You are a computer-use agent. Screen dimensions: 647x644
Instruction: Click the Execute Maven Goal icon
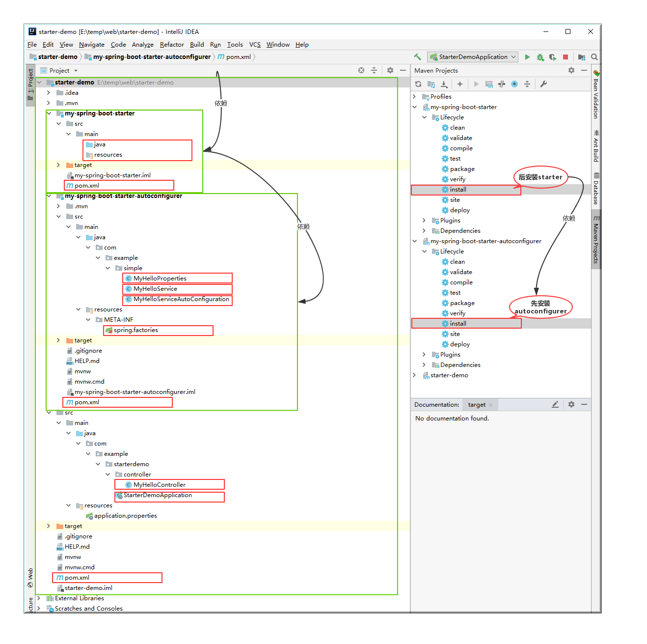(489, 84)
